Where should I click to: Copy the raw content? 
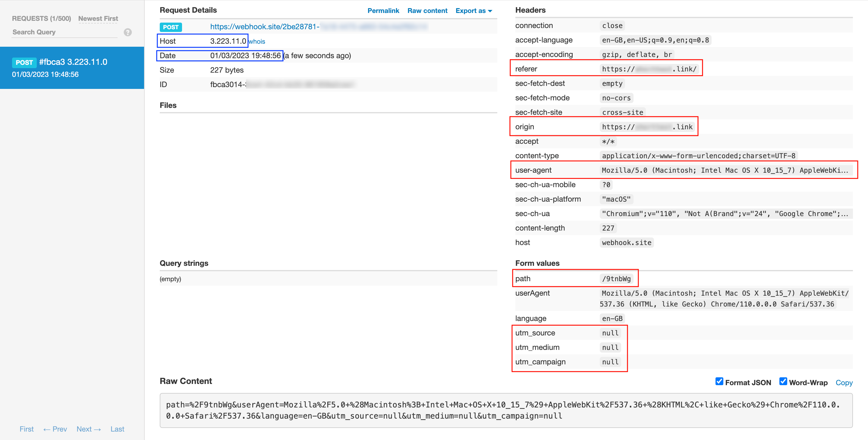(x=844, y=383)
